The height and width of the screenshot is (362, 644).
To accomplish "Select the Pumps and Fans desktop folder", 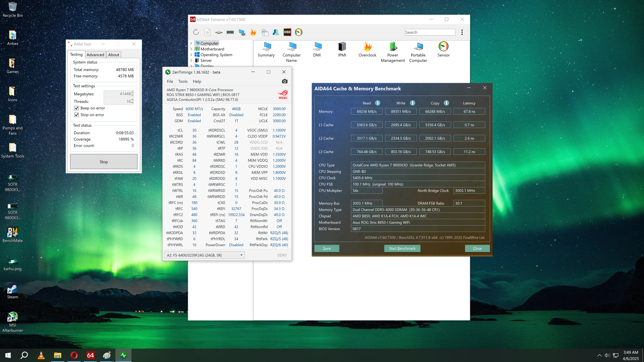I will pos(13,125).
